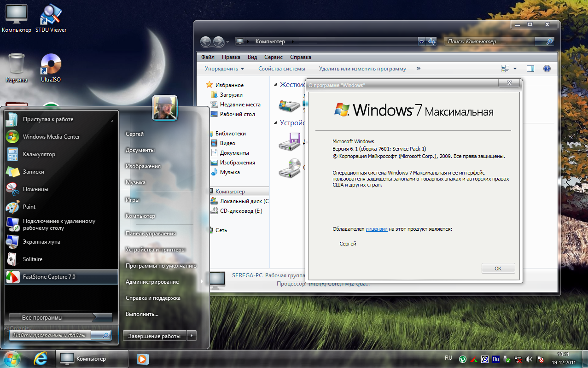588x368 pixels.
Task: Open the STDU Viewer desktop shortcut
Action: click(51, 18)
